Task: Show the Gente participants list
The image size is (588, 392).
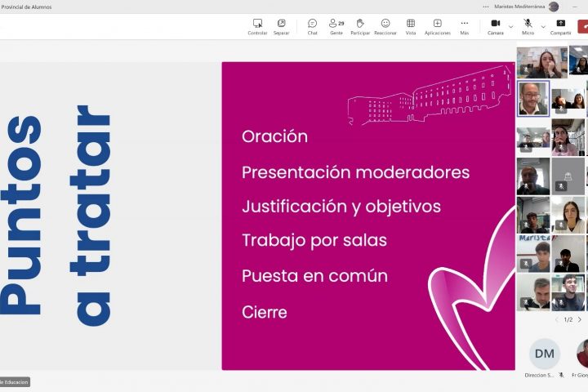Action: 335,24
